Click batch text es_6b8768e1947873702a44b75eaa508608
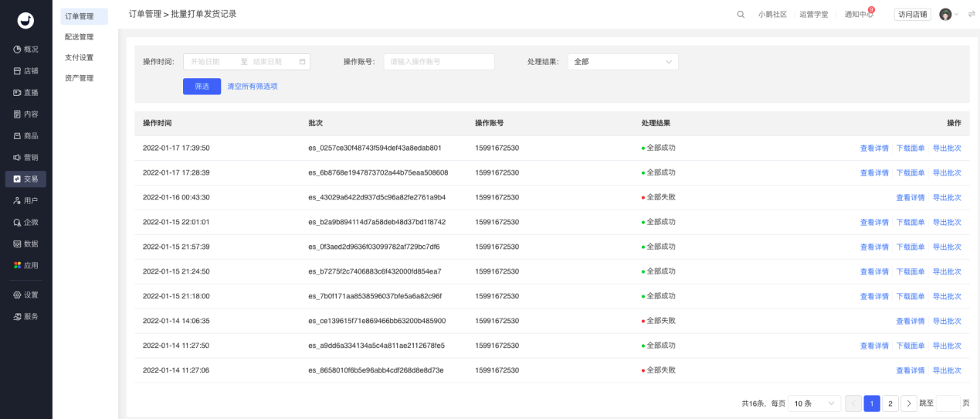Screen dimensions: 980x419 (378, 172)
